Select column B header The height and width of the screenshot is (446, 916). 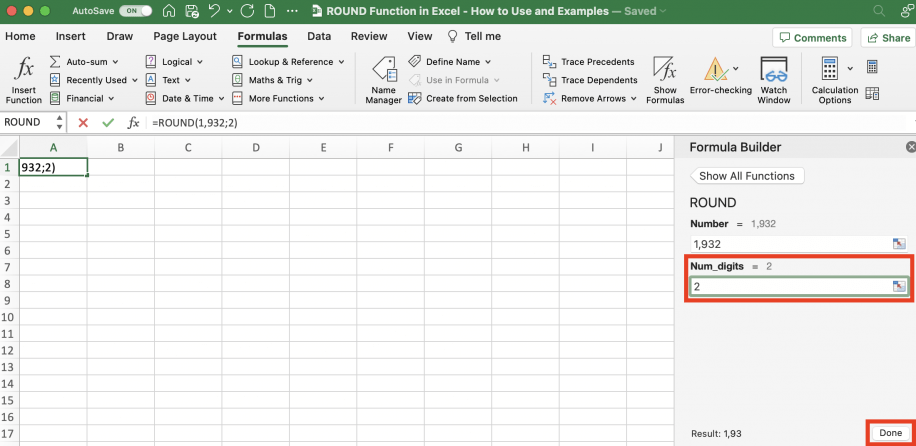coord(121,148)
